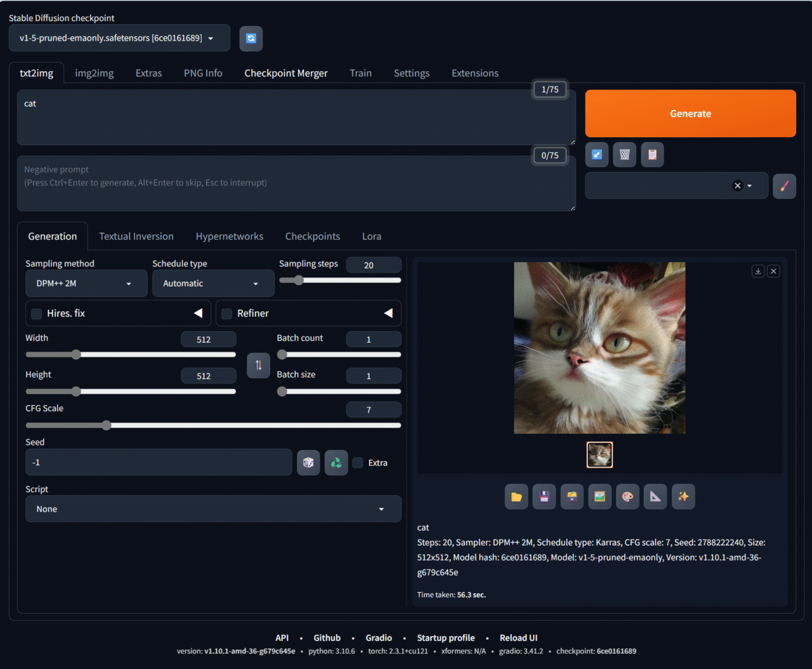The width and height of the screenshot is (812, 669).
Task: Save the generated cat image
Action: coord(544,496)
